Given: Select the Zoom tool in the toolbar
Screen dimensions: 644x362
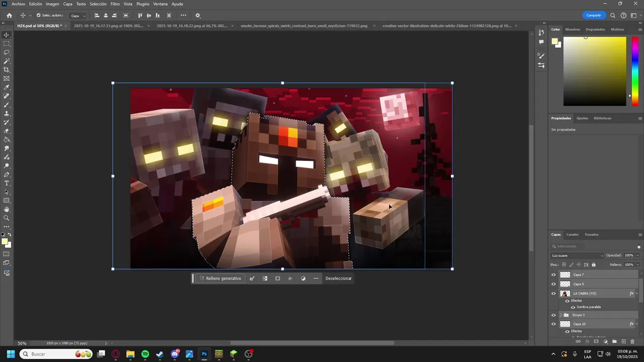Looking at the screenshot, I should (7, 218).
